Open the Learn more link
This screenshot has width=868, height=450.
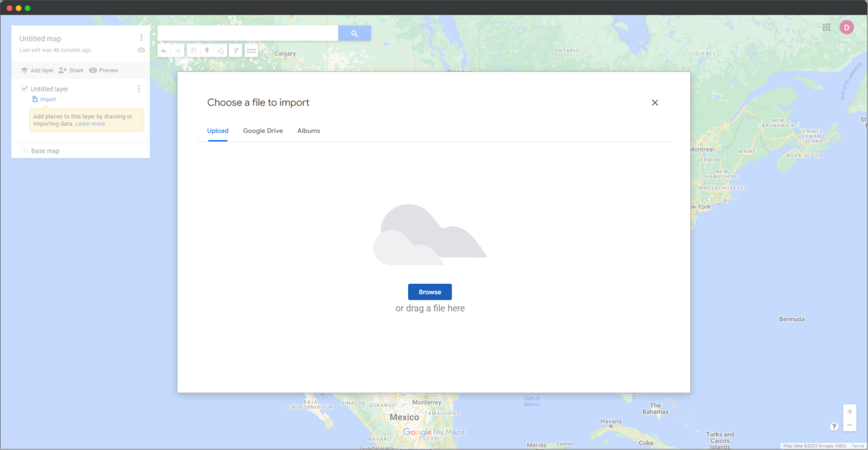[90, 124]
